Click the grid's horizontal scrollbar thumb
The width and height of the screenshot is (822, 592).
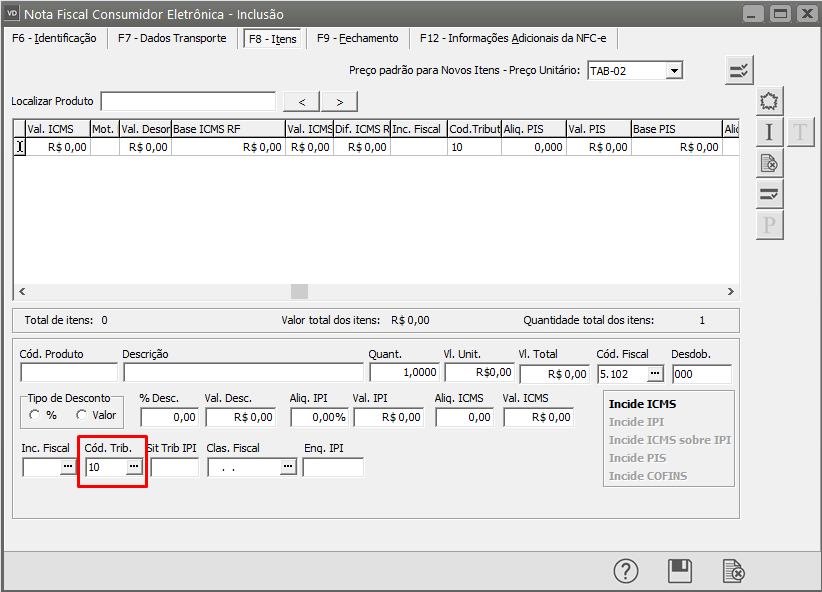click(299, 291)
